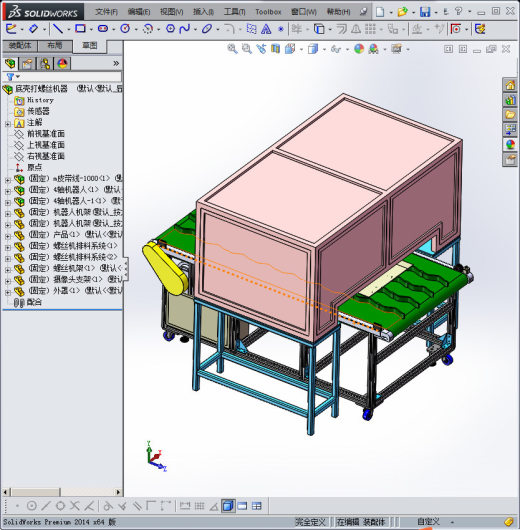Toggle four view viewport button
Screen dimensions: 520x530
tap(257, 506)
